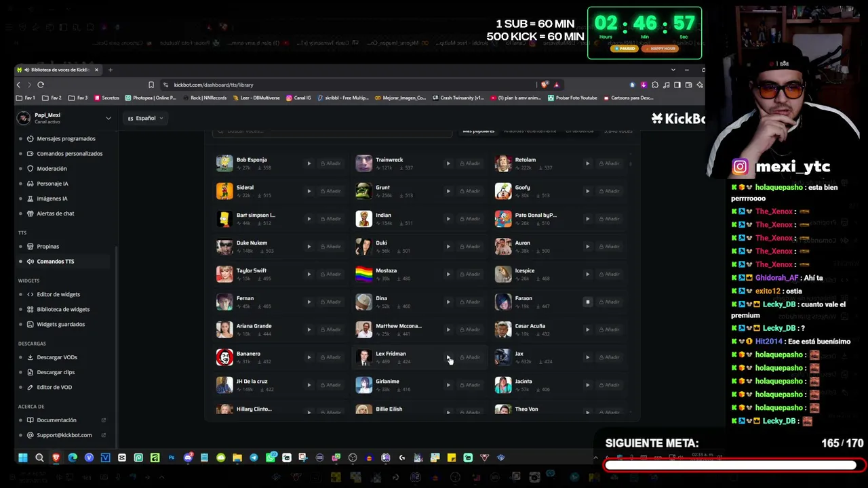Play the Grunt voice sample
Image resolution: width=868 pixels, height=488 pixels.
click(448, 191)
